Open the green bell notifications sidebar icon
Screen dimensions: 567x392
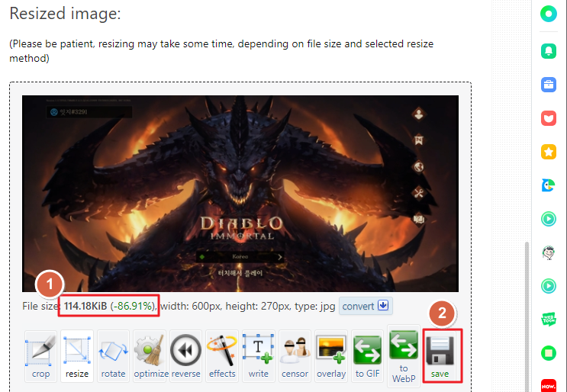click(549, 51)
